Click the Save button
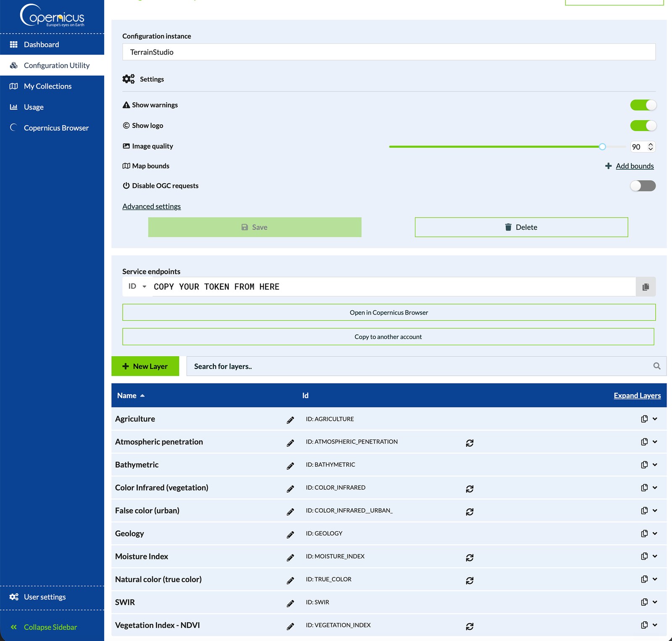This screenshot has width=672, height=641. pos(255,227)
